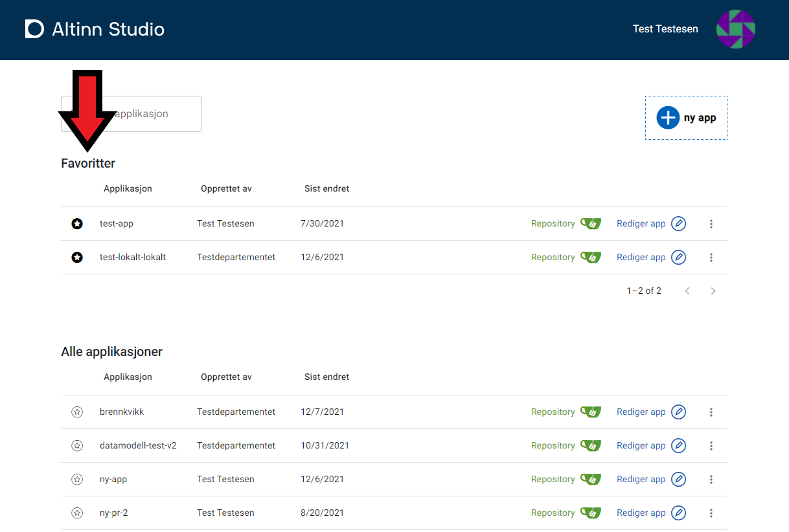Click the blue plus ny app icon
The width and height of the screenshot is (789, 532).
[667, 118]
